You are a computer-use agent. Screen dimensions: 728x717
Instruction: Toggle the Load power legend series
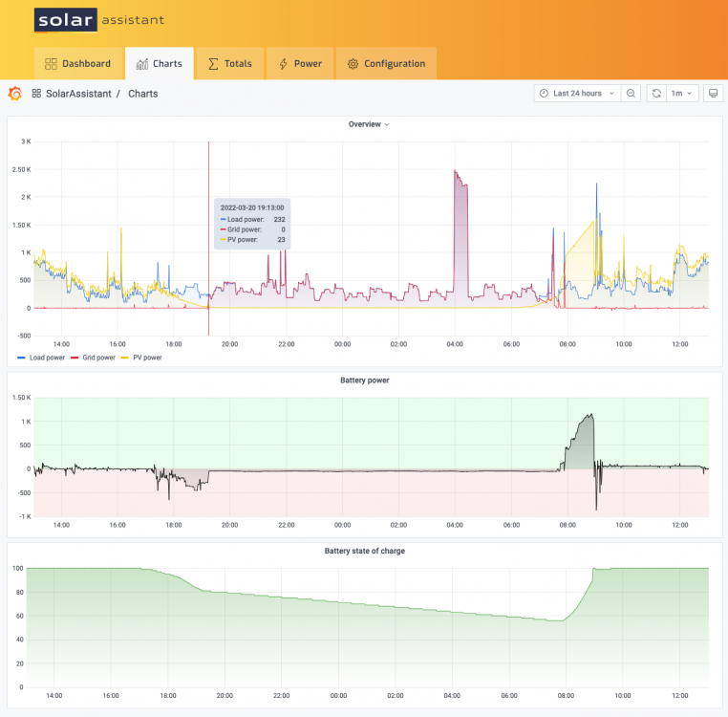point(41,358)
